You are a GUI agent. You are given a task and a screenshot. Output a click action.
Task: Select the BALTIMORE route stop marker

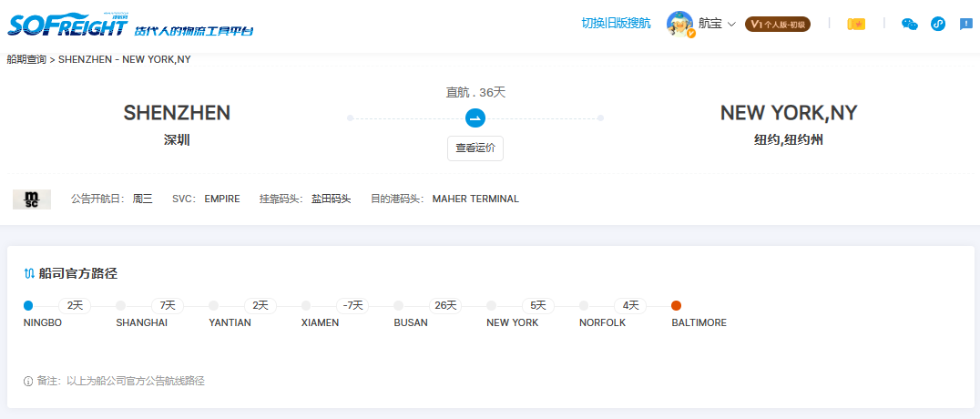coord(676,306)
